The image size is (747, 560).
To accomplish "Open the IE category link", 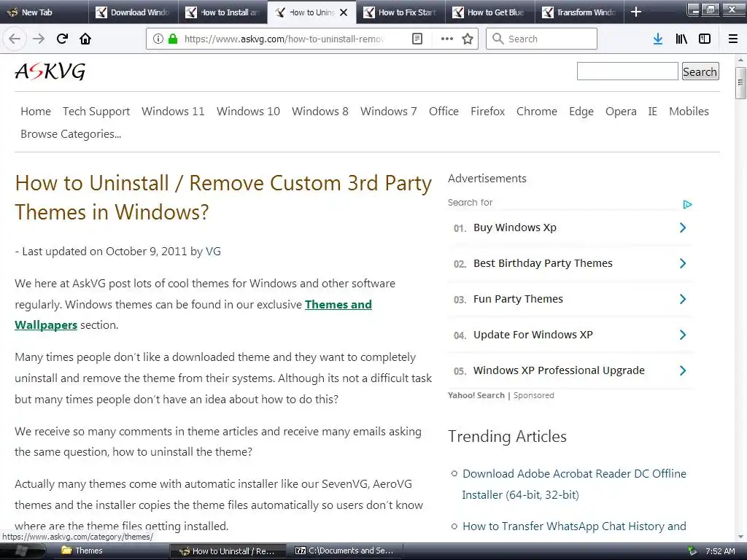I will coord(652,112).
